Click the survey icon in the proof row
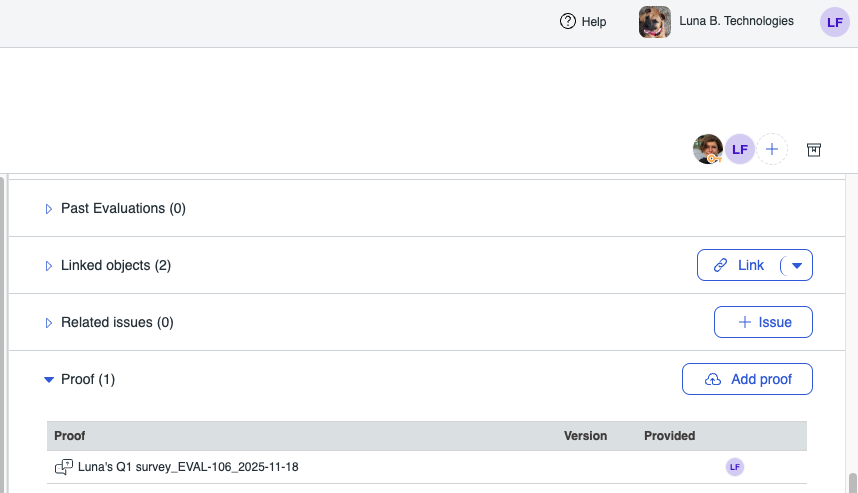The height and width of the screenshot is (493, 858). [x=64, y=467]
